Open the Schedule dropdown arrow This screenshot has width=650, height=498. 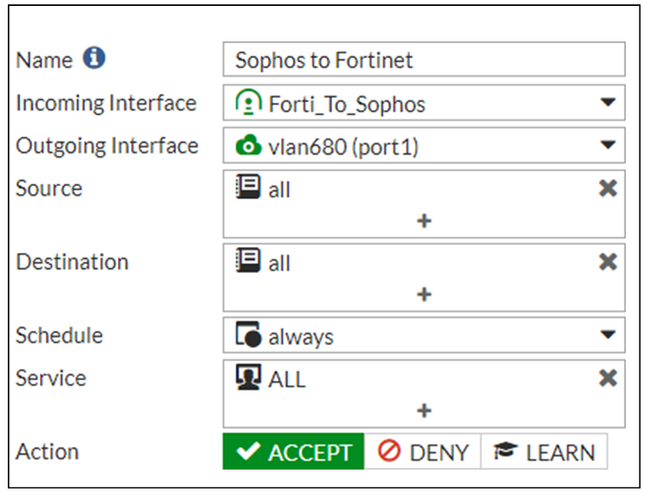pos(607,336)
